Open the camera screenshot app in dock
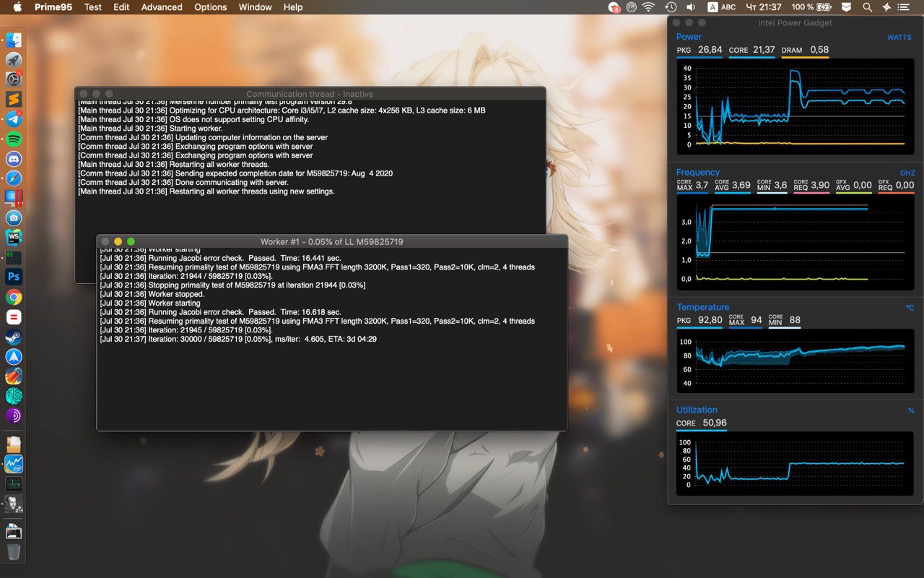The height and width of the screenshot is (578, 924). point(14,217)
